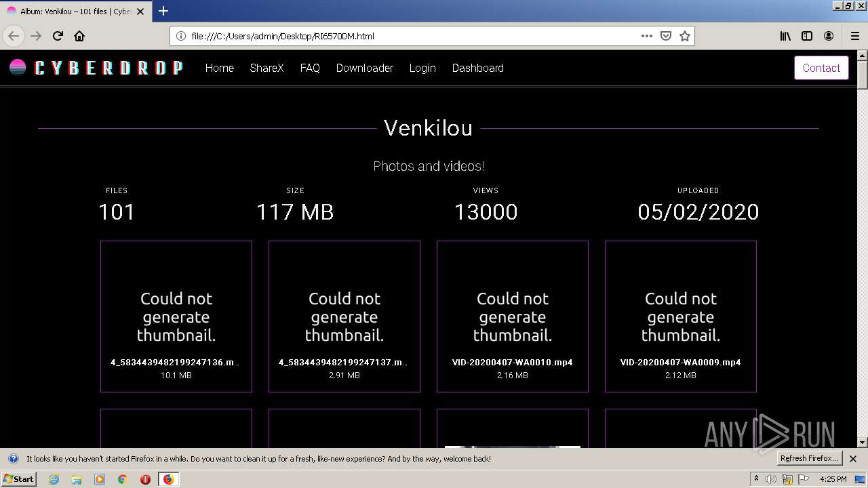868x488 pixels.
Task: Open the FAQ nav link
Action: coord(310,68)
